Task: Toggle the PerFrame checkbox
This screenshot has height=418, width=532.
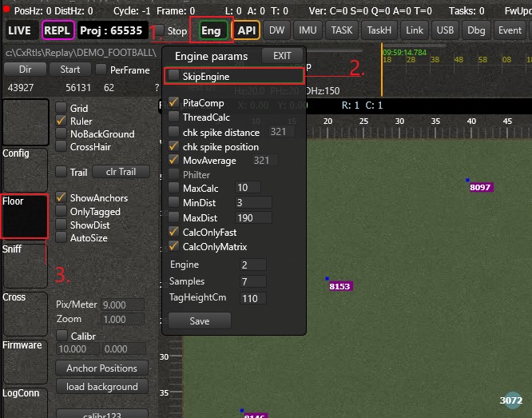Action: point(101,70)
